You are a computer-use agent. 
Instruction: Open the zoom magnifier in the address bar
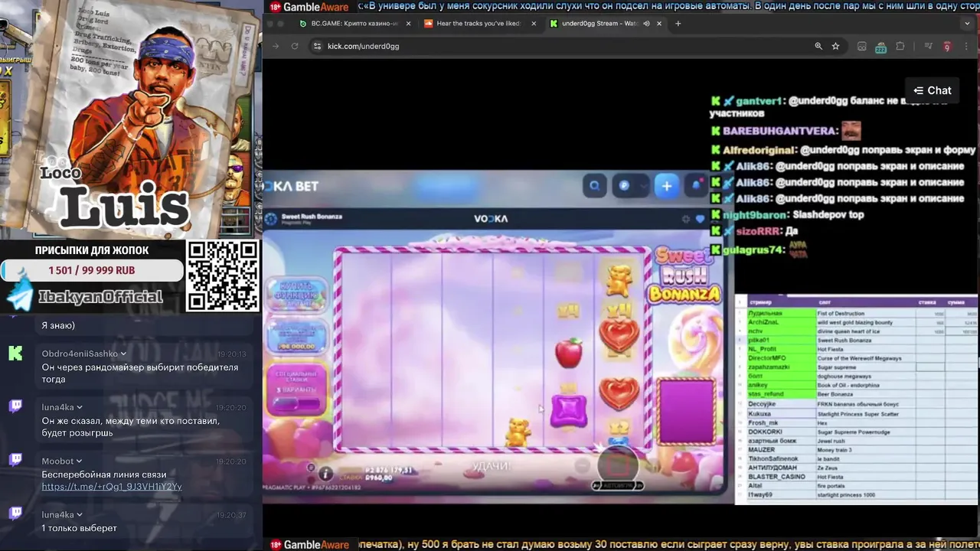[x=818, y=46]
